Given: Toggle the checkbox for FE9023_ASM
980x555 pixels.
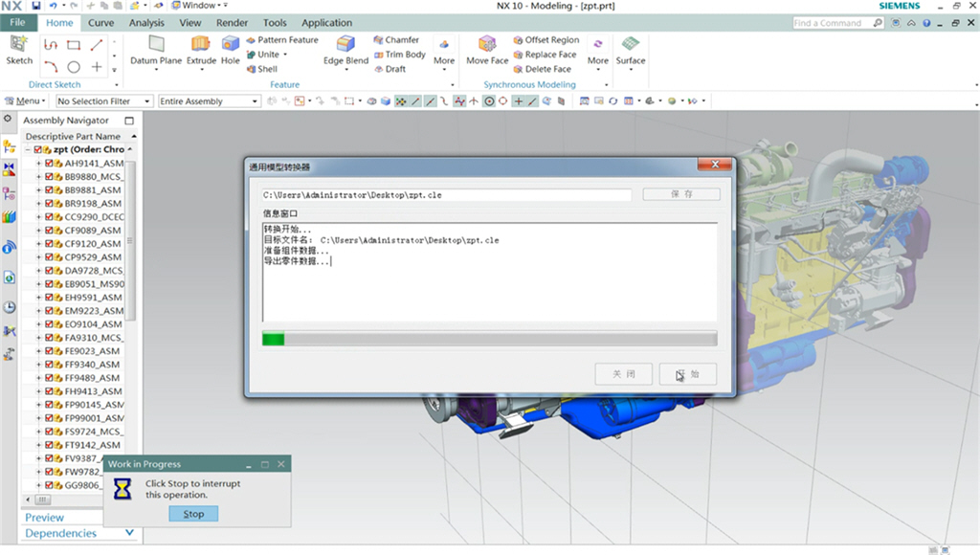Looking at the screenshot, I should click(49, 350).
